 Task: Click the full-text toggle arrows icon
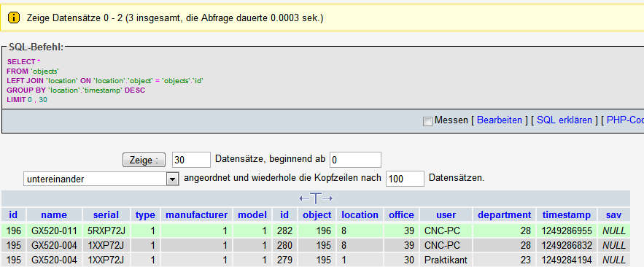coord(315,198)
